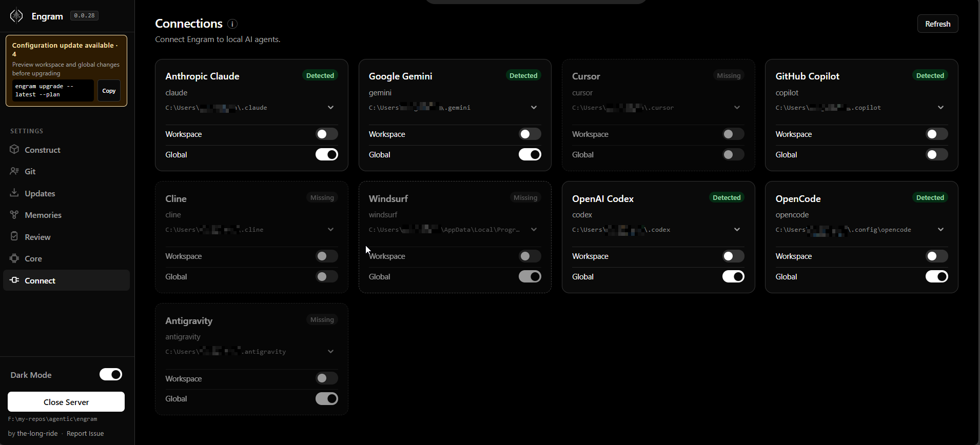Expand the Cursor path chevron
This screenshot has width=980, height=445.
coord(737,108)
